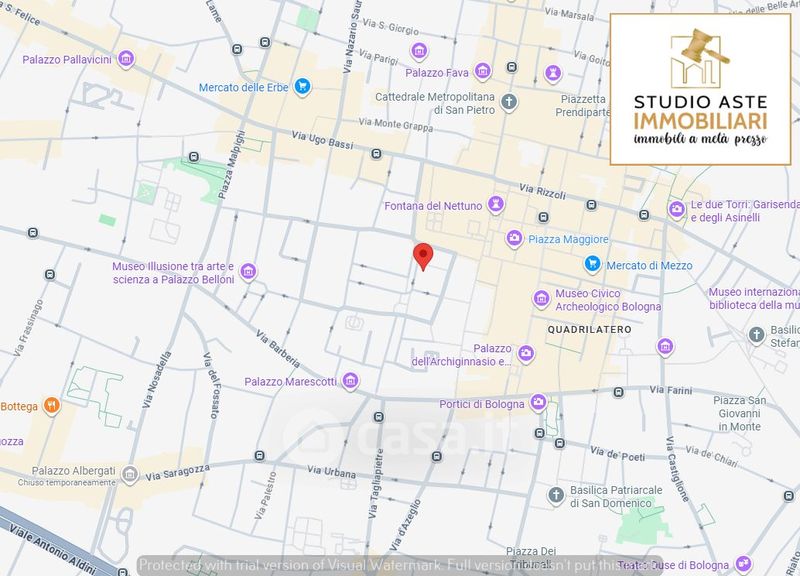The height and width of the screenshot is (576, 800).
Task: Click the Palazzo Pallavicini museum icon
Action: click(126, 59)
